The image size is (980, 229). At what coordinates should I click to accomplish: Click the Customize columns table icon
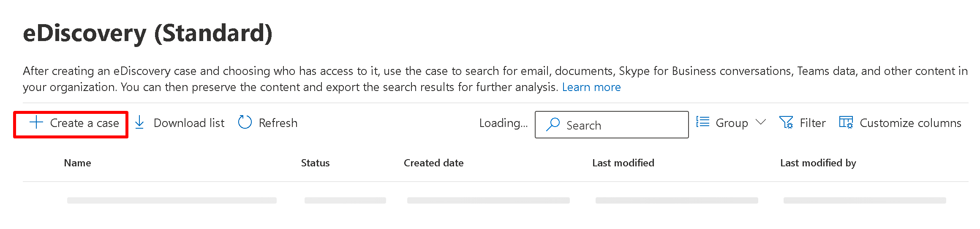(x=846, y=123)
